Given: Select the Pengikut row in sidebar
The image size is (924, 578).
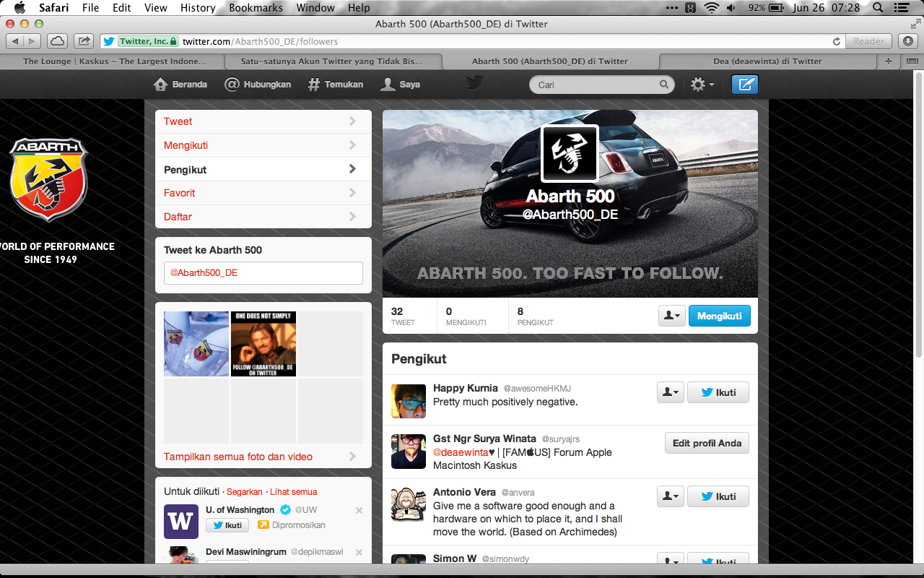Looking at the screenshot, I should 263,169.
